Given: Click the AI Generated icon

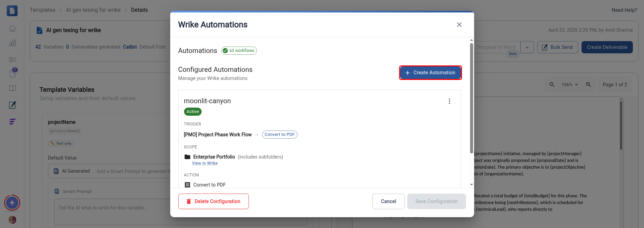Looking at the screenshot, I should tap(56, 171).
